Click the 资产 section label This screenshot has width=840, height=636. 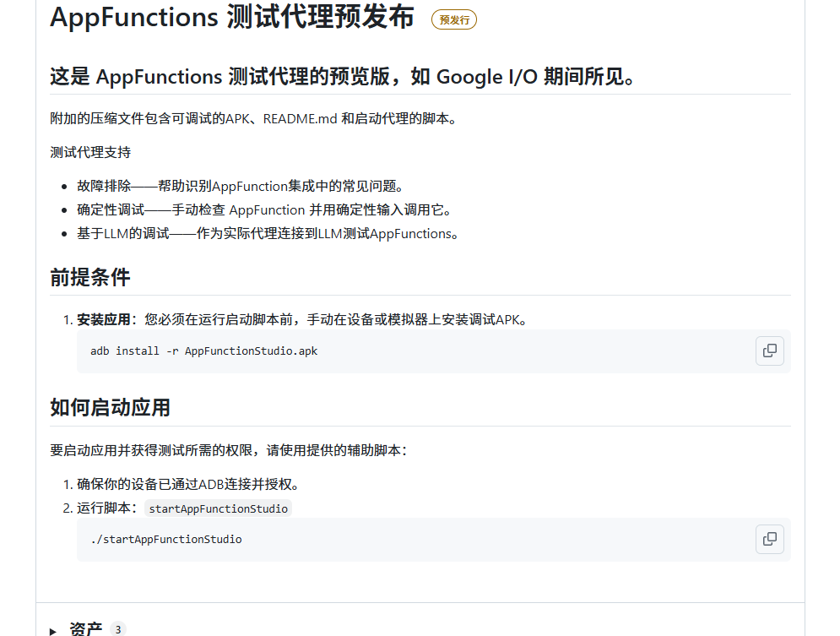(x=86, y=629)
